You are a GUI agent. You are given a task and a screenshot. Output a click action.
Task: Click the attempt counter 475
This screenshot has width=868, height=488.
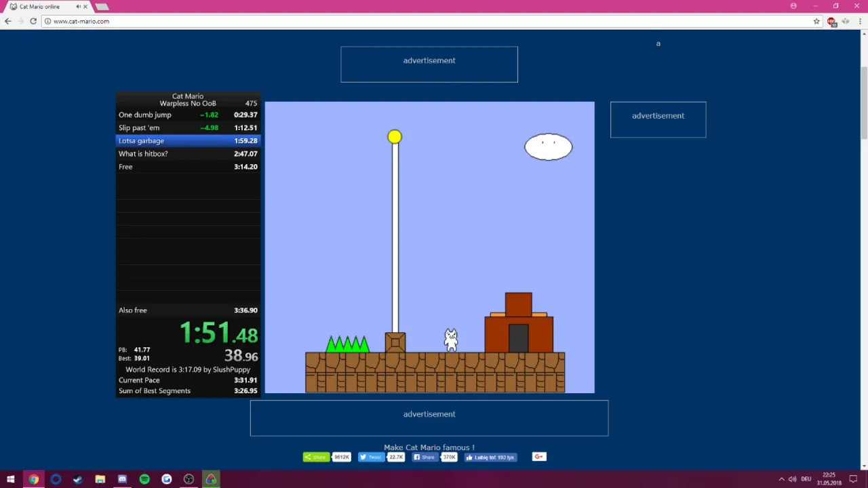click(x=251, y=103)
